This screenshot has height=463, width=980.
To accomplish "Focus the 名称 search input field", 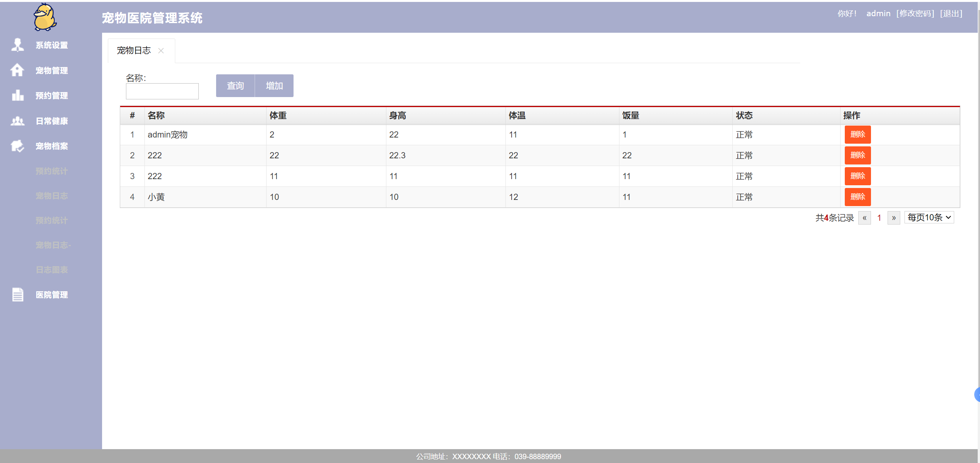I will [x=162, y=91].
